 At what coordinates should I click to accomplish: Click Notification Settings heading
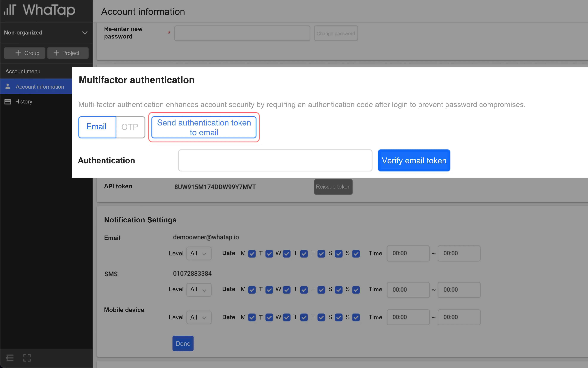pos(140,220)
